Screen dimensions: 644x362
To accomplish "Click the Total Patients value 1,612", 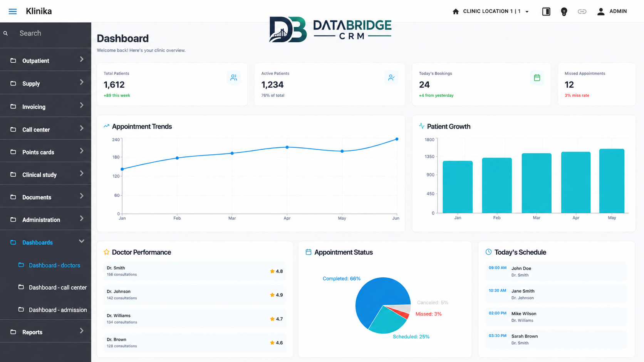I will click(114, 85).
